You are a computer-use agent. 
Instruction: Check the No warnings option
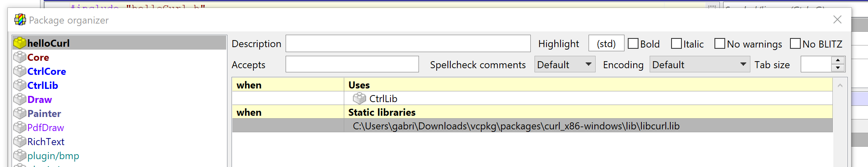(x=720, y=43)
